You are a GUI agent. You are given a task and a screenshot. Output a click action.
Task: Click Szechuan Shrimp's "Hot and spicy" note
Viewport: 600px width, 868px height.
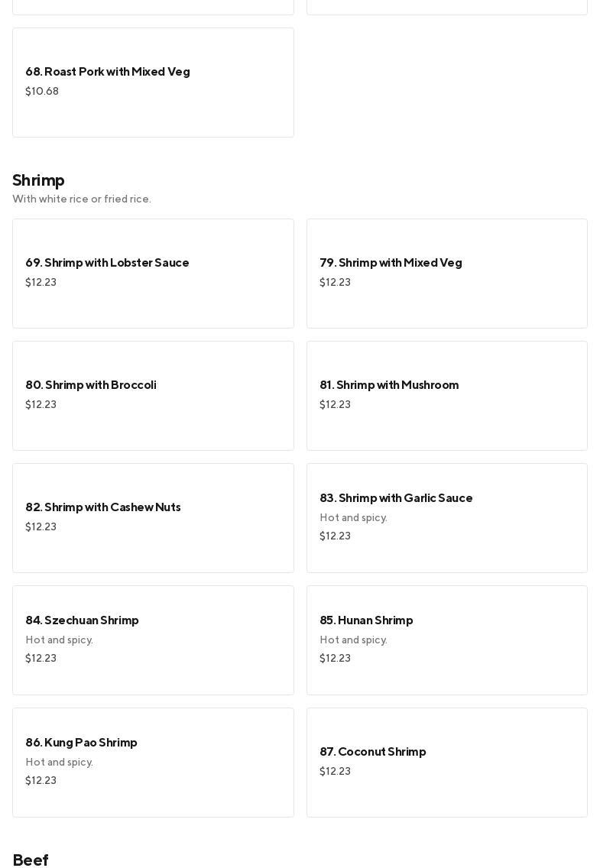[x=59, y=640]
